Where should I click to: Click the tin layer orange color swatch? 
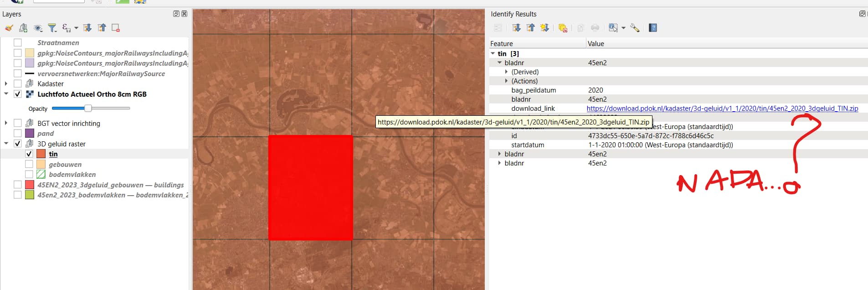(x=41, y=154)
